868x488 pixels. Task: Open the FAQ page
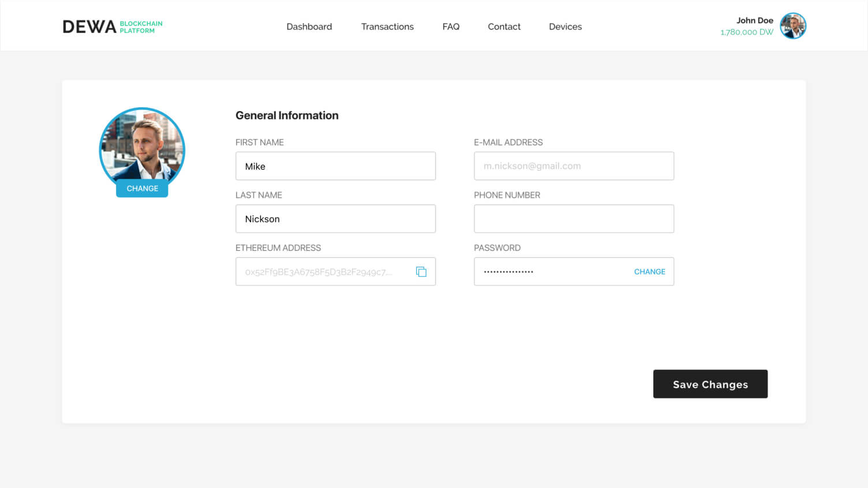451,27
